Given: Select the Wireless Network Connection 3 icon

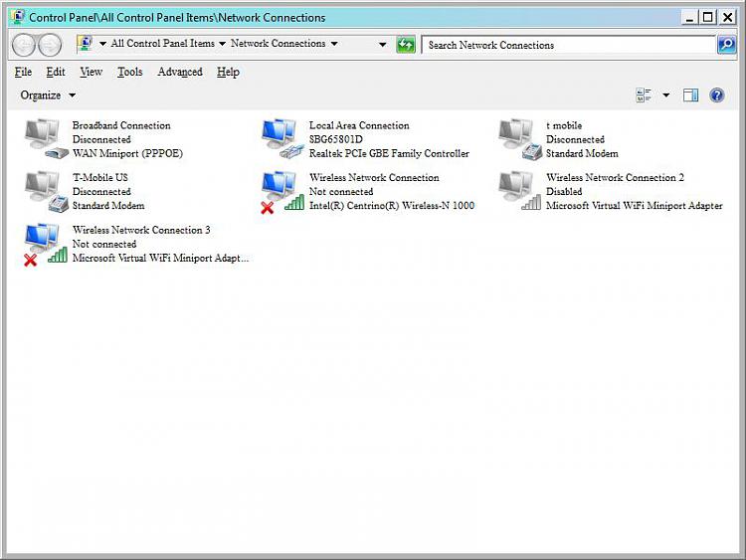Looking at the screenshot, I should pos(45,244).
